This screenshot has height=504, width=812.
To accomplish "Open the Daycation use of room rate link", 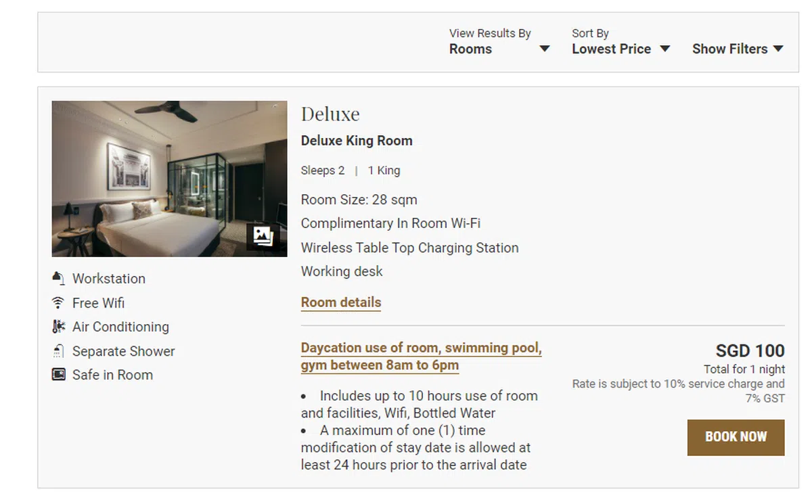I will pyautogui.click(x=421, y=357).
